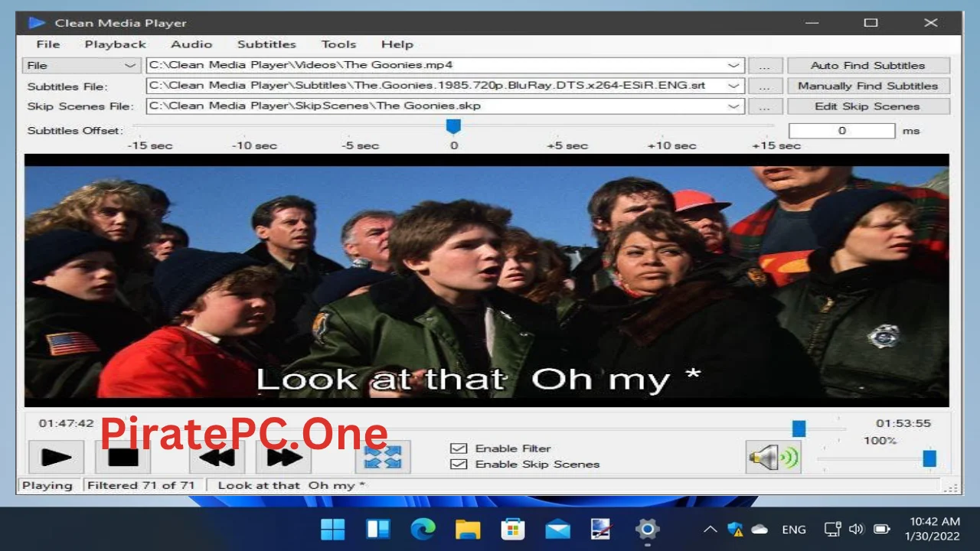Image resolution: width=980 pixels, height=551 pixels.
Task: Click the taskbar volume tray icon
Action: tap(856, 529)
